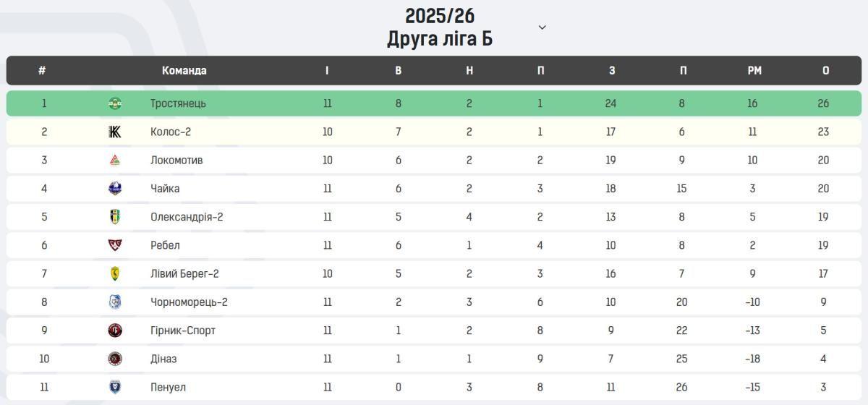Expand the season league dropdown chevron

tap(542, 27)
